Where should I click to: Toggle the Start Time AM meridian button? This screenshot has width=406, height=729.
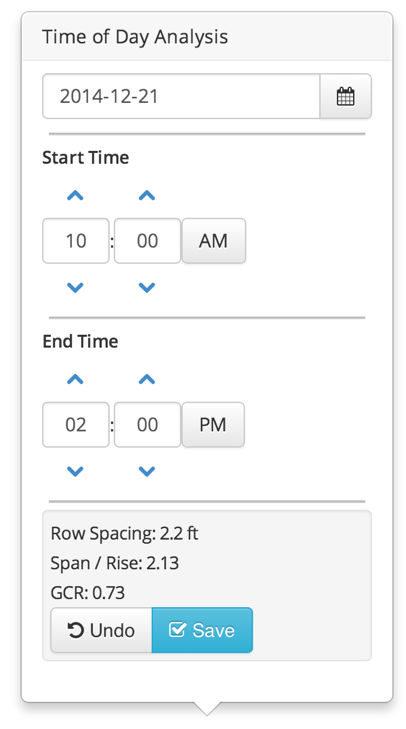click(213, 241)
